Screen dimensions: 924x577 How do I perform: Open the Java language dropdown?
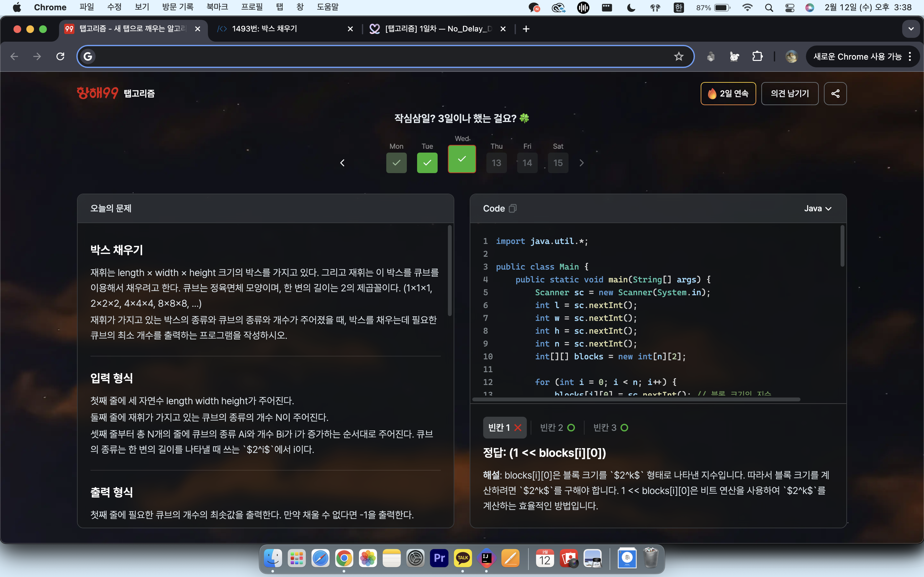[817, 208]
